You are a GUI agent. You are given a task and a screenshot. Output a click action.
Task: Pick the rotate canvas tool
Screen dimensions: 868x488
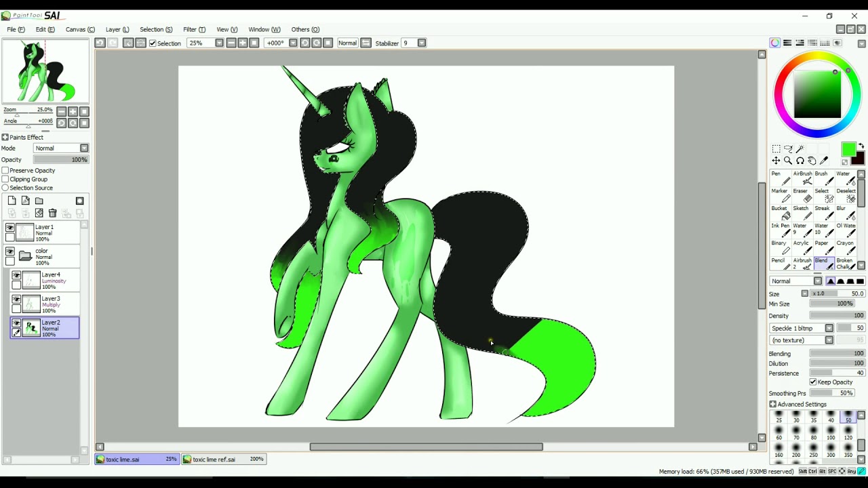tap(800, 161)
